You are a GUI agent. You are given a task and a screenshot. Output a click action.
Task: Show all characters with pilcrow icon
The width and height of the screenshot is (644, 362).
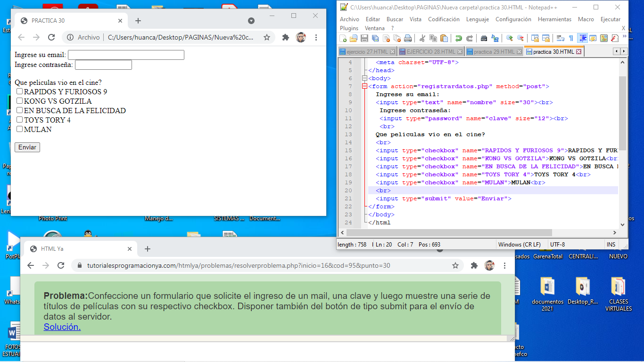tap(571, 38)
